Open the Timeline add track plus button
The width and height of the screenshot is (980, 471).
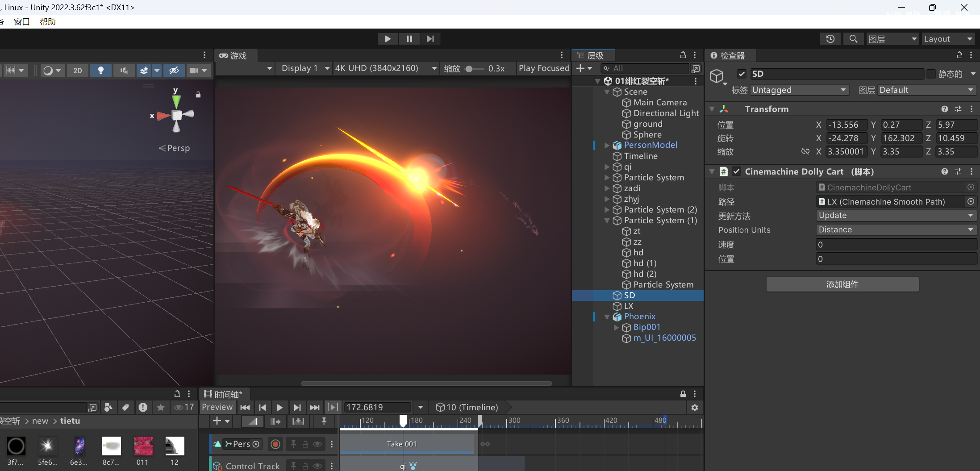click(221, 421)
